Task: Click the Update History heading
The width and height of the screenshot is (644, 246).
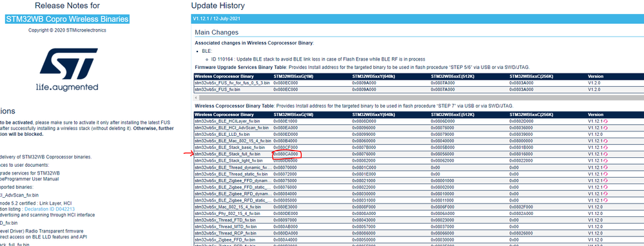Action: [218, 6]
